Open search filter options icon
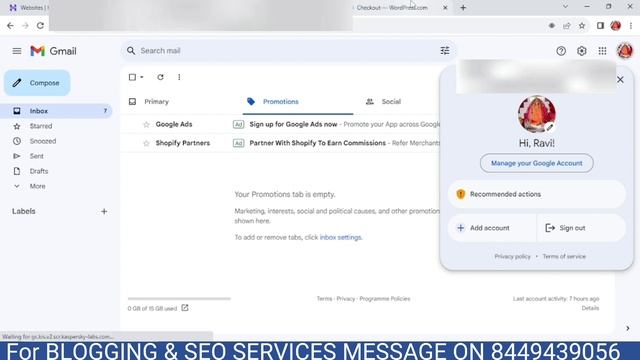Image resolution: width=640 pixels, height=360 pixels. point(445,51)
